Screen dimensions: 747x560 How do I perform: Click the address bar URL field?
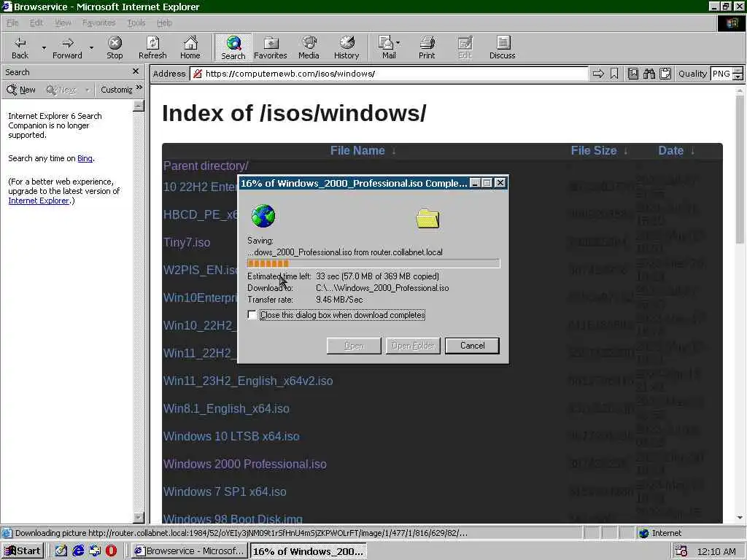point(389,74)
